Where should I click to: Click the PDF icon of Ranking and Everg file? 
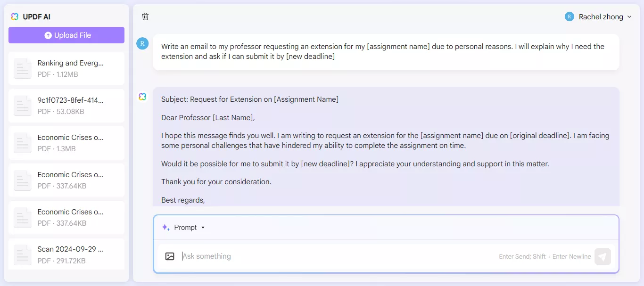click(22, 68)
